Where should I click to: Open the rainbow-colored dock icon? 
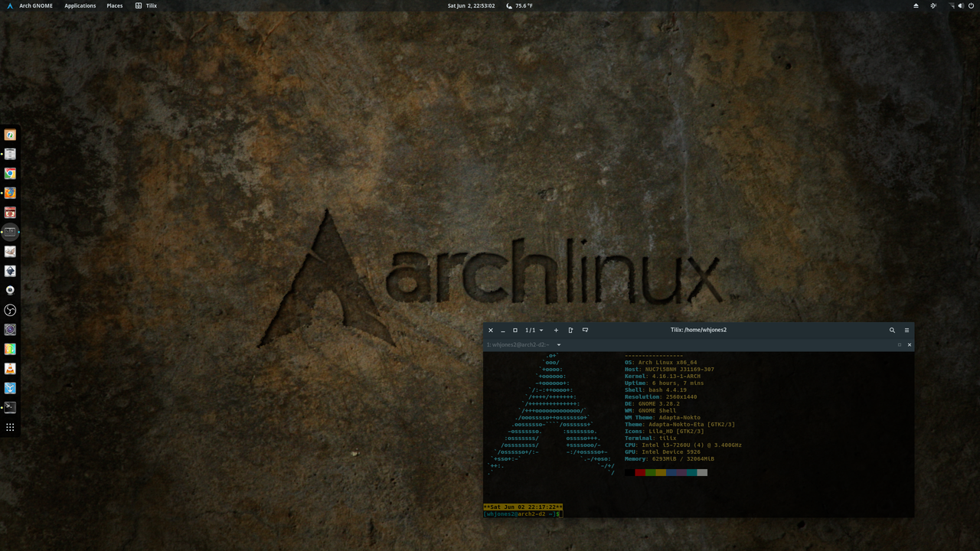click(10, 349)
